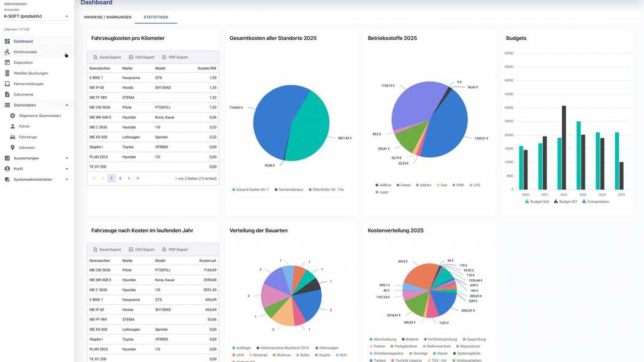The height and width of the screenshot is (362, 644).
Task: Click the ME CM 3636 row with 7164,69
Action: (153, 270)
